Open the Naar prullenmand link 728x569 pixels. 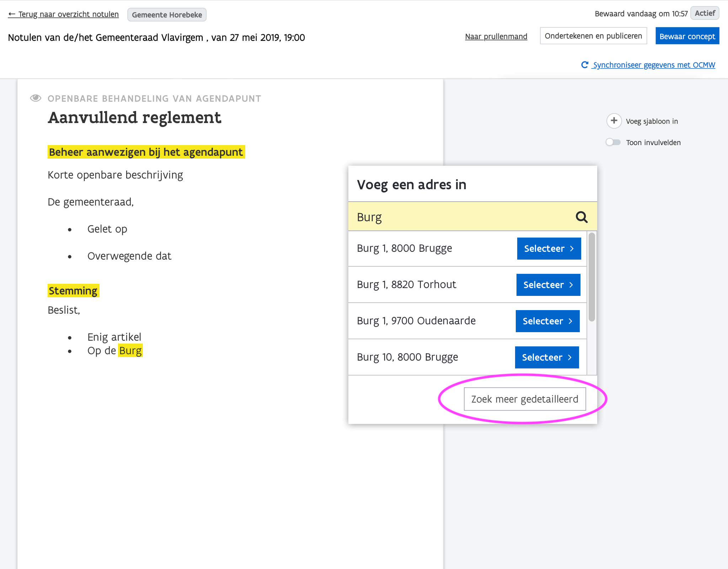click(496, 36)
